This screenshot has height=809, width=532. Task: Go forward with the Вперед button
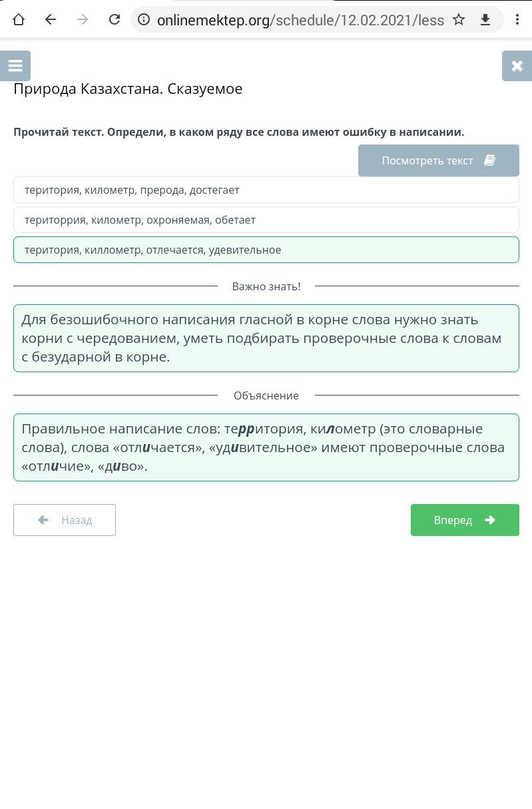pos(465,520)
